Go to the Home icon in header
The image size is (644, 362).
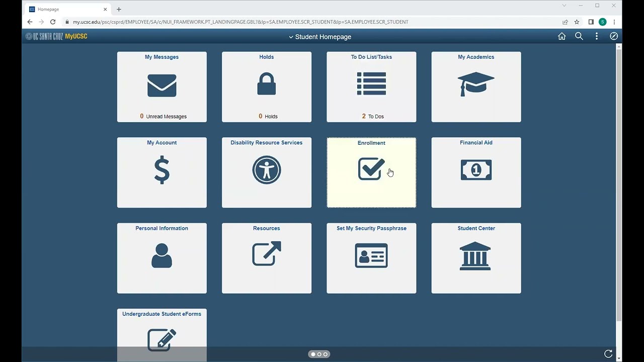tap(562, 36)
